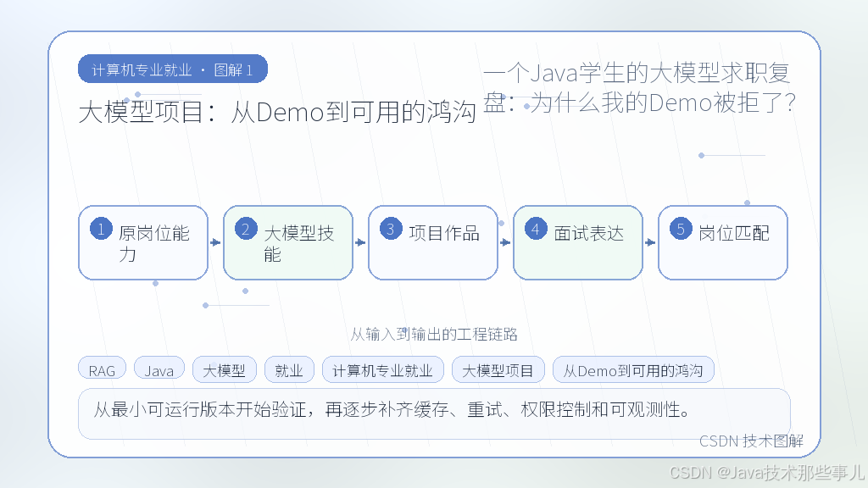Select step card 5 '岗位匹配'
The width and height of the screenshot is (868, 488).
(x=723, y=242)
